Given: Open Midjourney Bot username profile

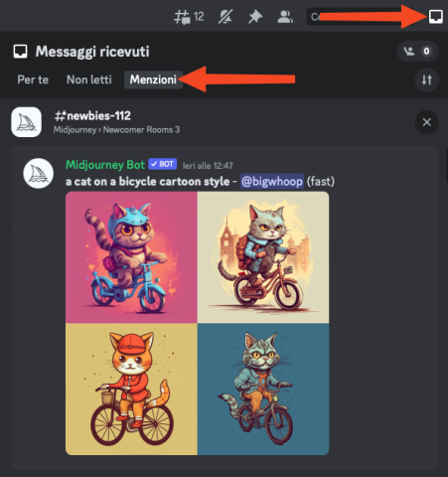Looking at the screenshot, I should tap(105, 165).
